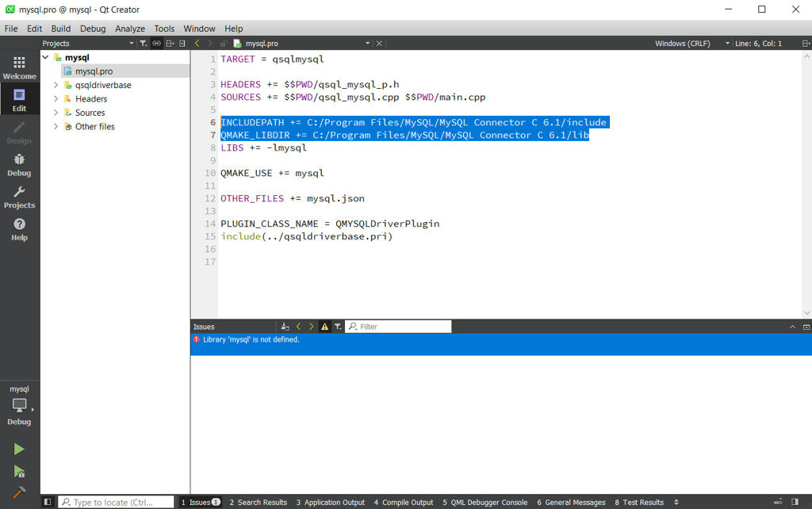Expand the qsqldriverbase node
The width and height of the screenshot is (812, 509).
pyautogui.click(x=56, y=85)
